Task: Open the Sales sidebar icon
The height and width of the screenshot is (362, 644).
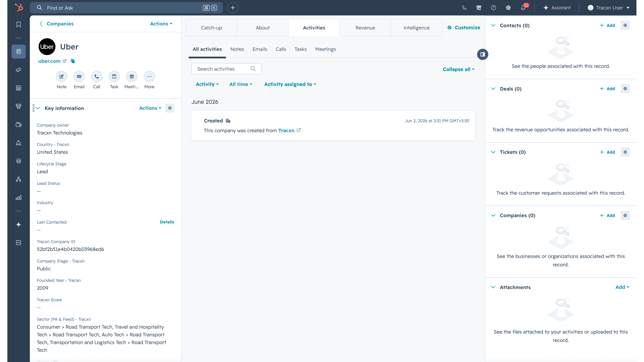Action: click(x=18, y=106)
